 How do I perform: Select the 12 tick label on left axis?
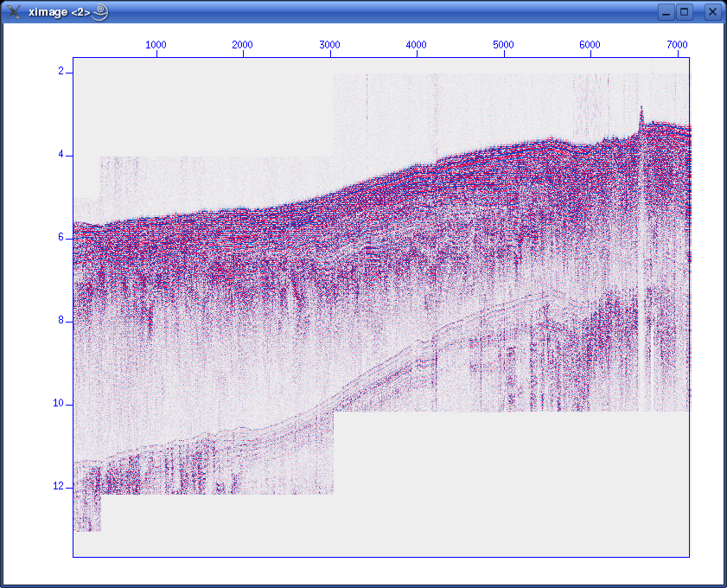coord(58,487)
